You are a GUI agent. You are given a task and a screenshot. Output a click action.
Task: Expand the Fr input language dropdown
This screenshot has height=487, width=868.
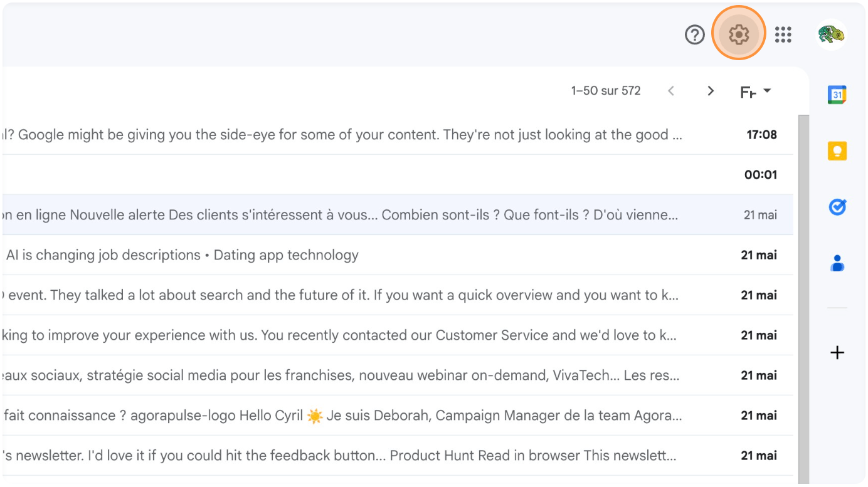(756, 92)
